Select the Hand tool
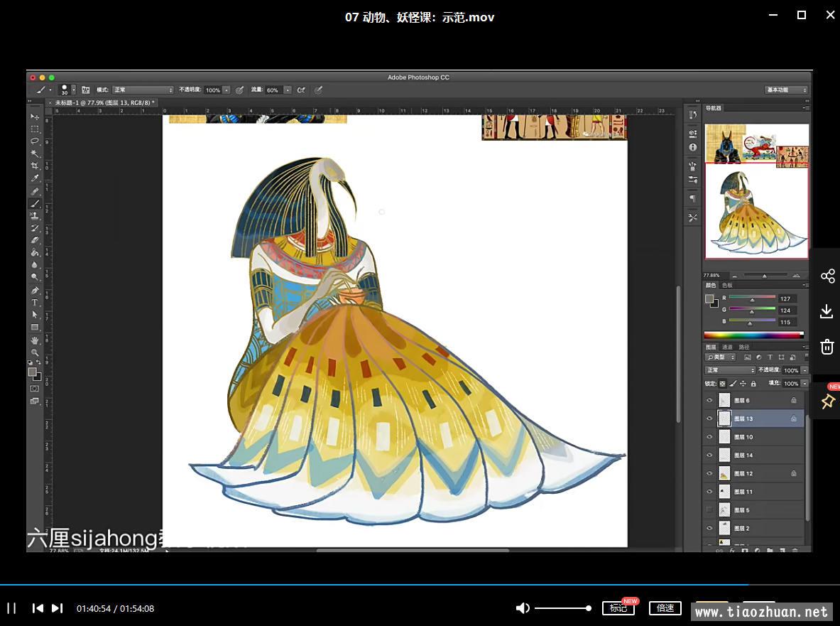 34,340
